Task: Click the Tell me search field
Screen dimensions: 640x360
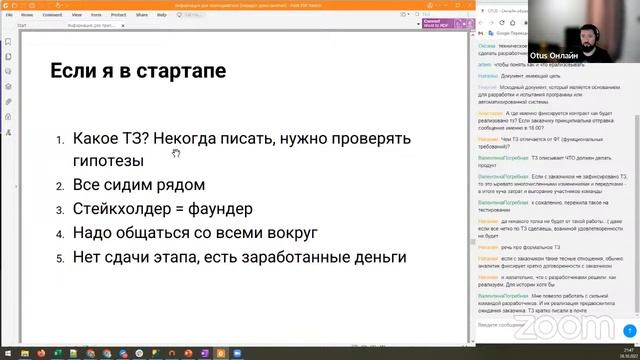Action: [x=194, y=15]
